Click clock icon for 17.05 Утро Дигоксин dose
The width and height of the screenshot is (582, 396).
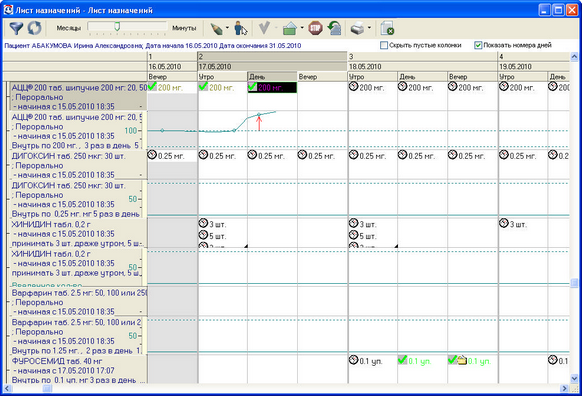(203, 155)
